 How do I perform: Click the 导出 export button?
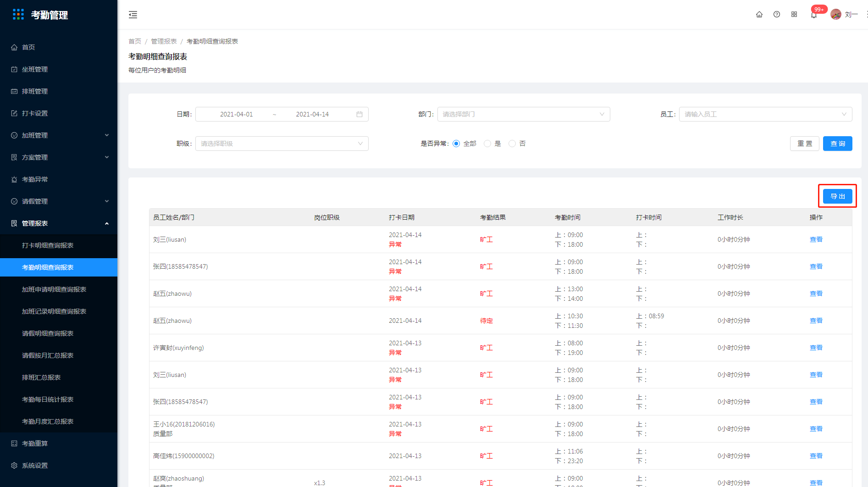[x=837, y=196]
